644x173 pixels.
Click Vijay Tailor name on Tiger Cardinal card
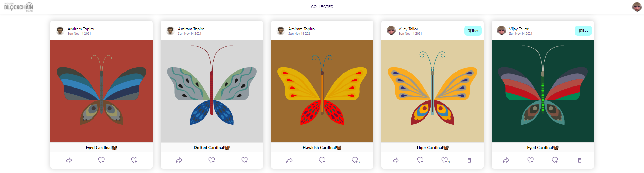tap(408, 29)
